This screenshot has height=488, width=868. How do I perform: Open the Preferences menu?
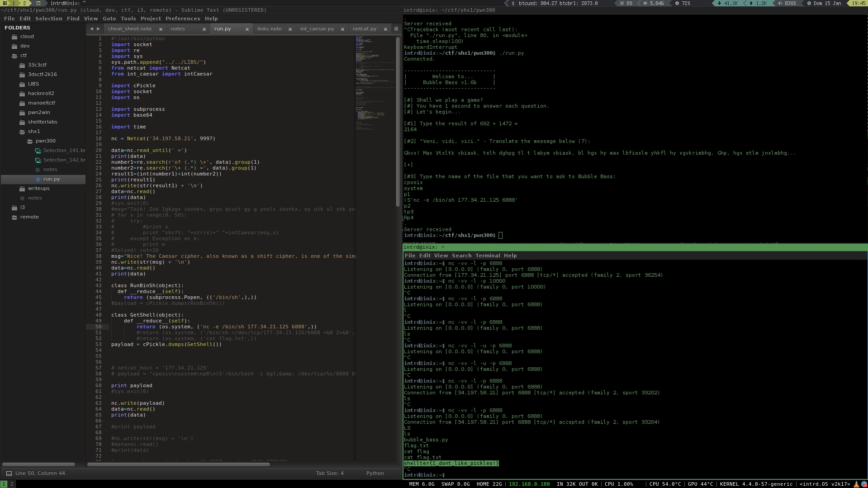tap(183, 19)
